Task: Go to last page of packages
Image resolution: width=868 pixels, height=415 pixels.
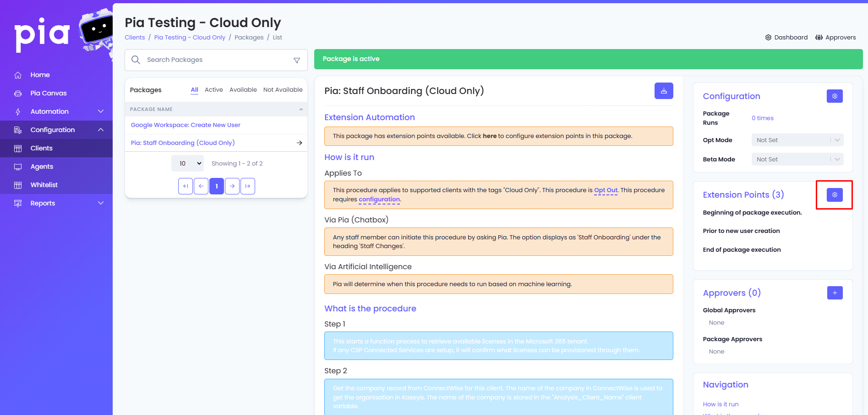Action: tap(248, 186)
